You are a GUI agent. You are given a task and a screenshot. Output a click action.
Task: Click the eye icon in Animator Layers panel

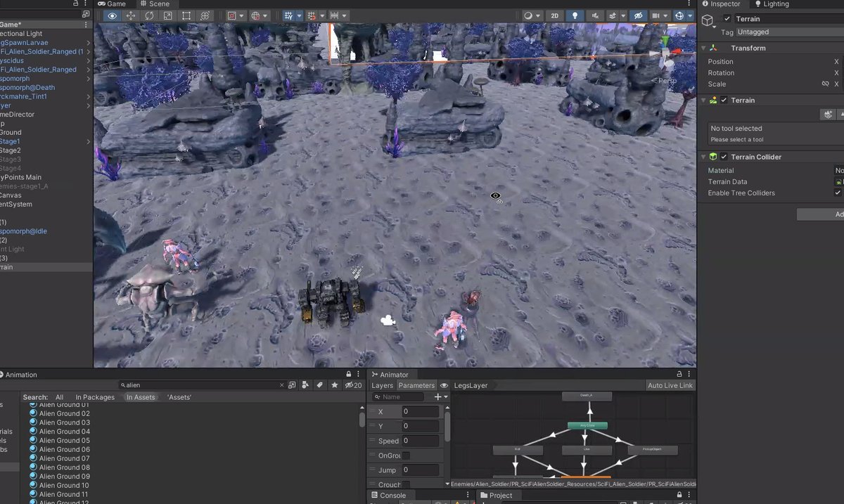tap(443, 385)
